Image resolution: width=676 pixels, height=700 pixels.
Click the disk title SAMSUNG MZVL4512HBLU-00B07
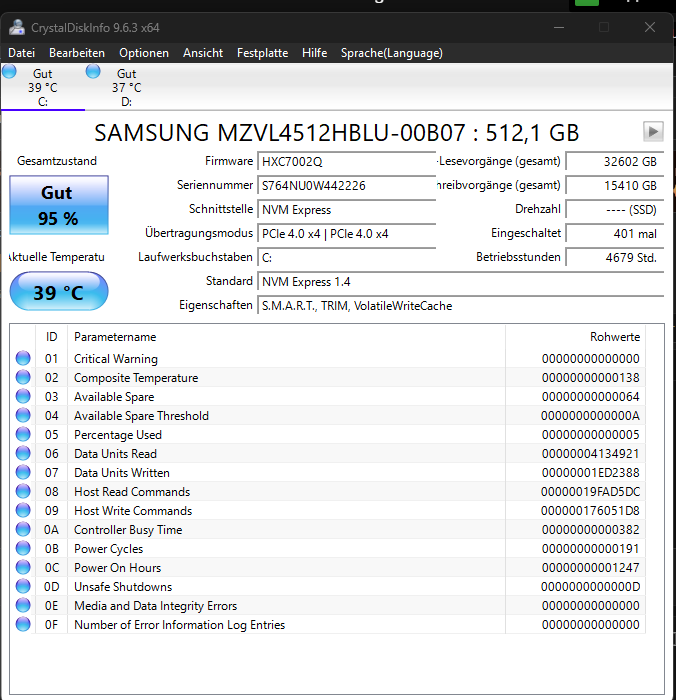337,133
